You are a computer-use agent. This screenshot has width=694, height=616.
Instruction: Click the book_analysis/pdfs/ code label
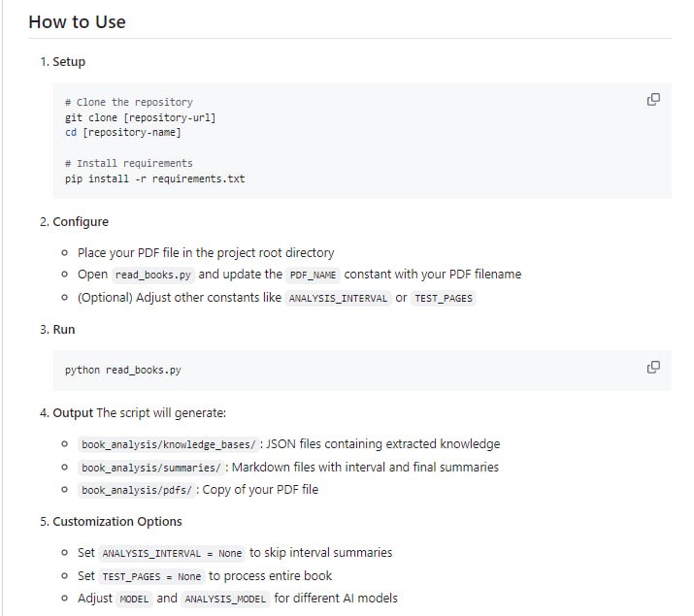139,490
